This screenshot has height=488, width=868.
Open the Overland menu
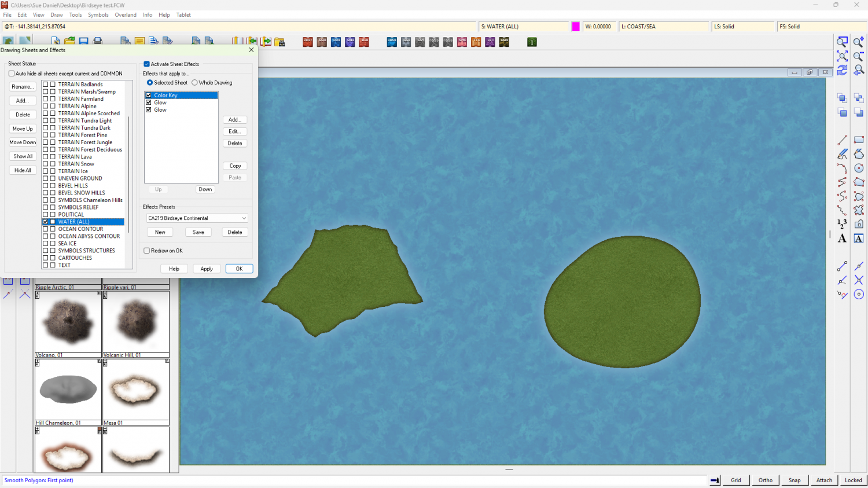coord(126,15)
